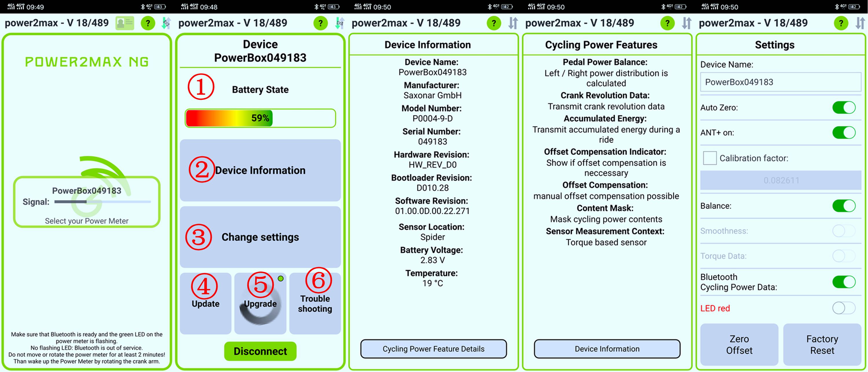The image size is (868, 372).
Task: Click the Serial Number value 049183
Action: (433, 141)
